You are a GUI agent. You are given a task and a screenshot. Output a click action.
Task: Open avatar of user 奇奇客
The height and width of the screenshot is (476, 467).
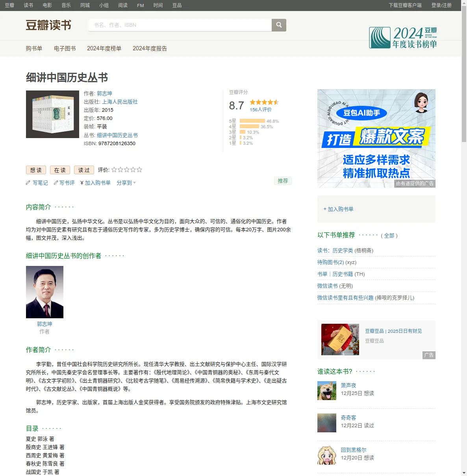pyautogui.click(x=327, y=423)
